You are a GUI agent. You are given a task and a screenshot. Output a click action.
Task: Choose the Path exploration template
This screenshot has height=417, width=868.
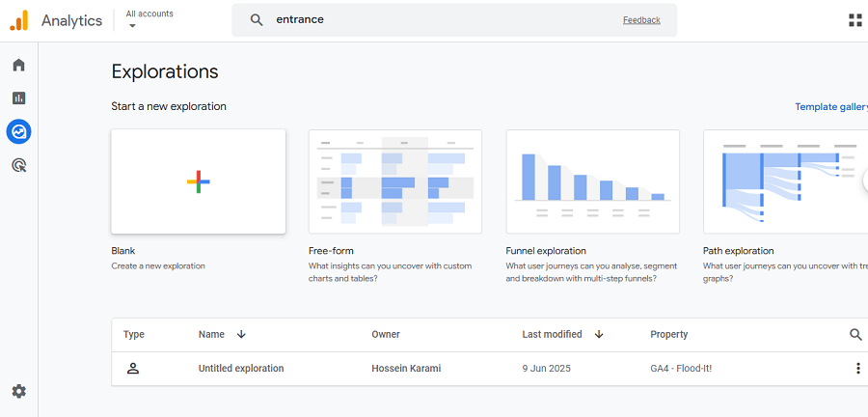(784, 181)
